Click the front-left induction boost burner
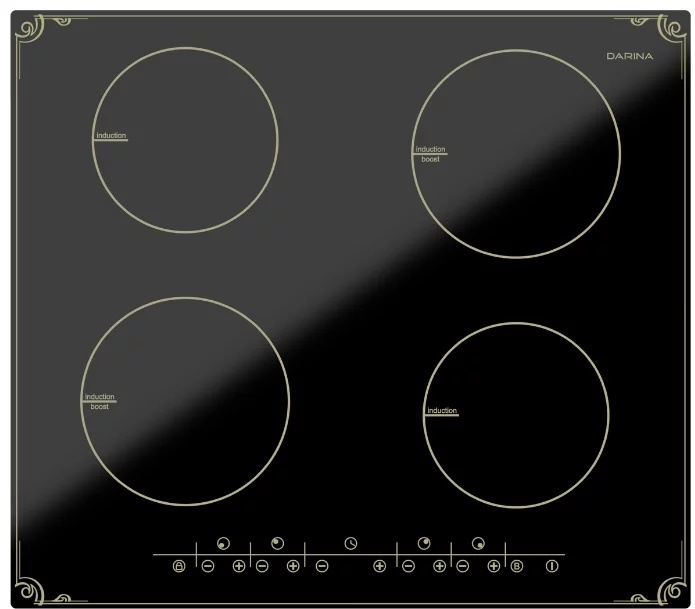This screenshot has height=609, width=695. click(x=185, y=400)
